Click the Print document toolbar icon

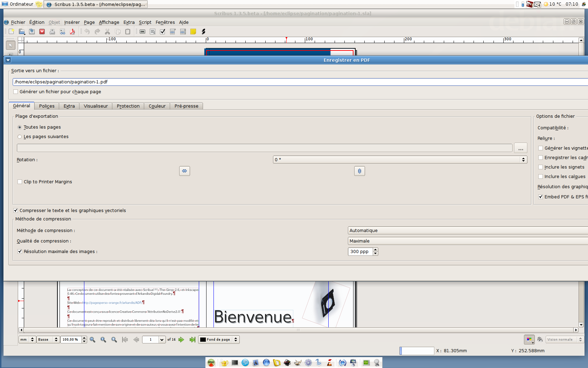(52, 32)
